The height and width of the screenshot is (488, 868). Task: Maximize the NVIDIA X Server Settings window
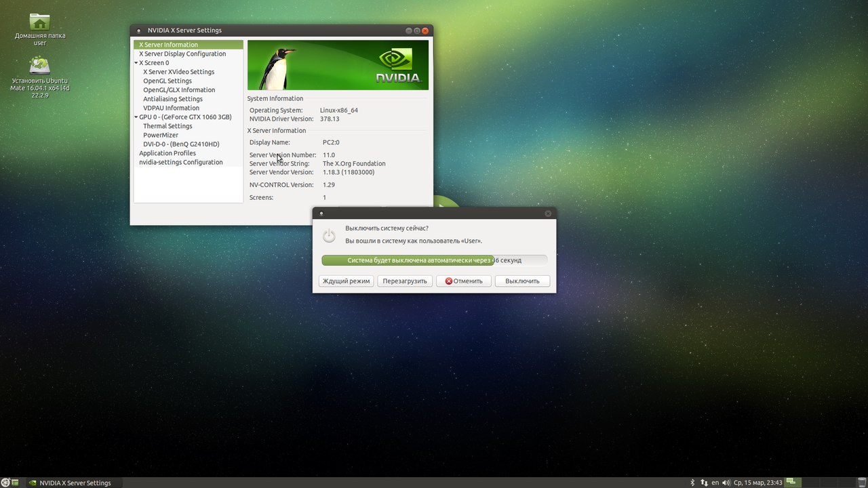coord(417,30)
